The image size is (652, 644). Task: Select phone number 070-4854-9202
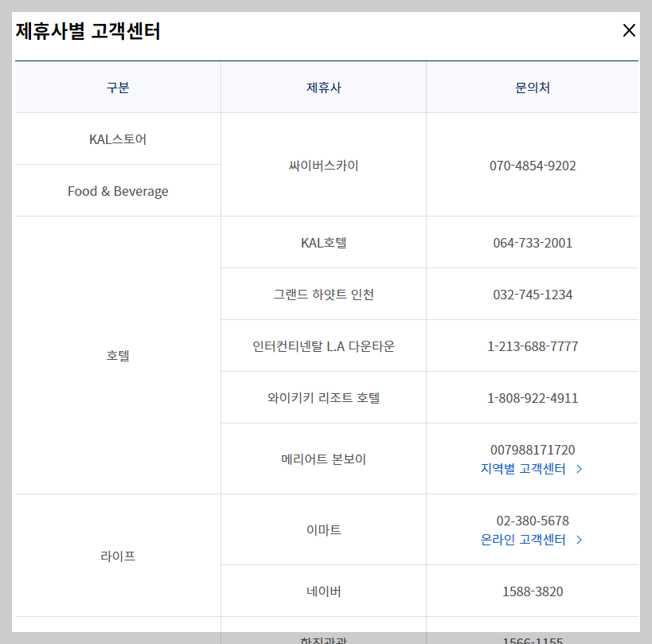(x=533, y=166)
